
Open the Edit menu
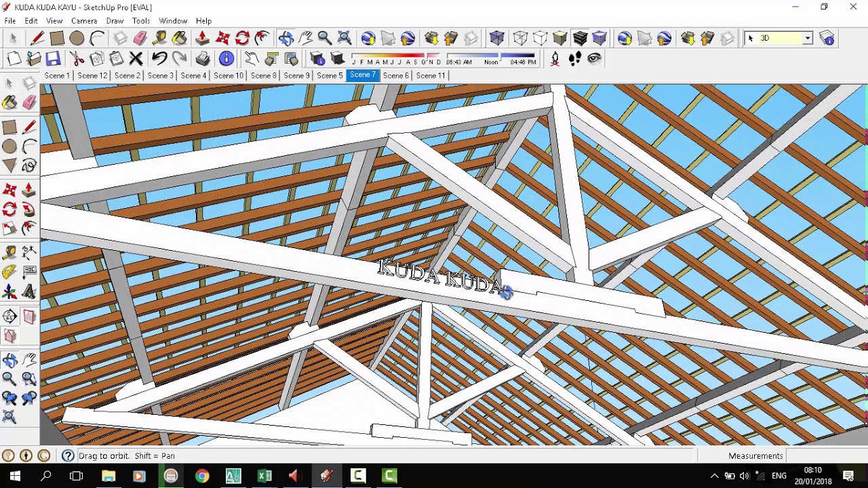pyautogui.click(x=31, y=21)
